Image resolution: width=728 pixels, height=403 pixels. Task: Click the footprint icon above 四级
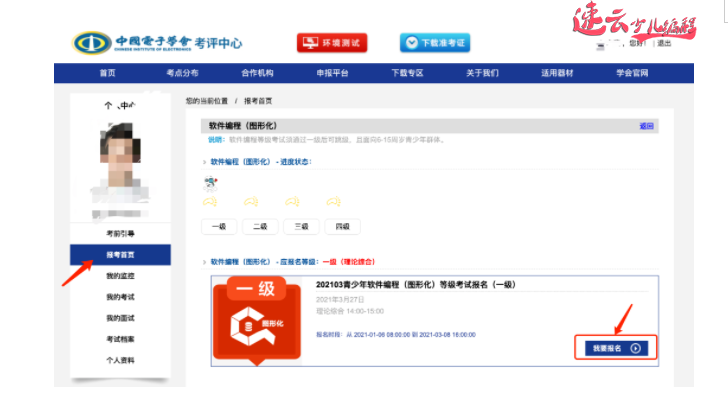(333, 202)
